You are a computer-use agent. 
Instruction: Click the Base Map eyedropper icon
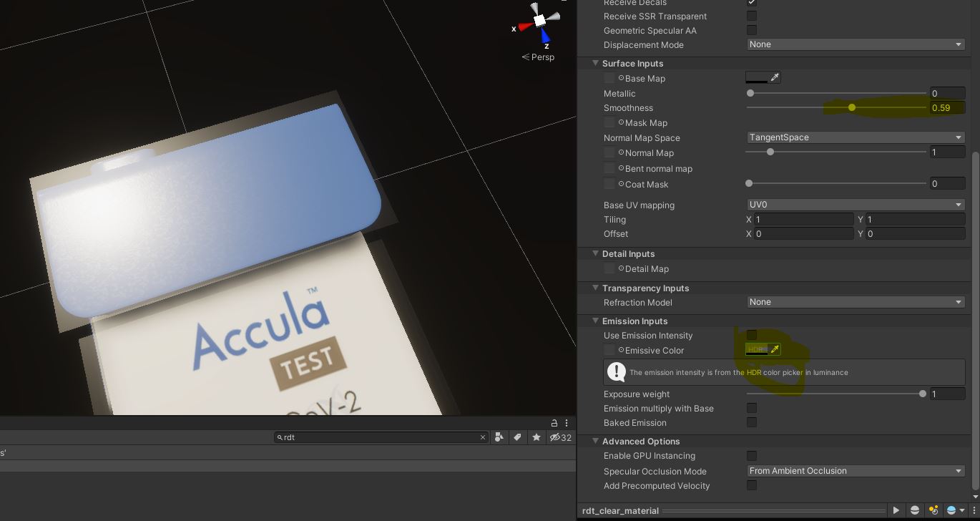pos(775,77)
